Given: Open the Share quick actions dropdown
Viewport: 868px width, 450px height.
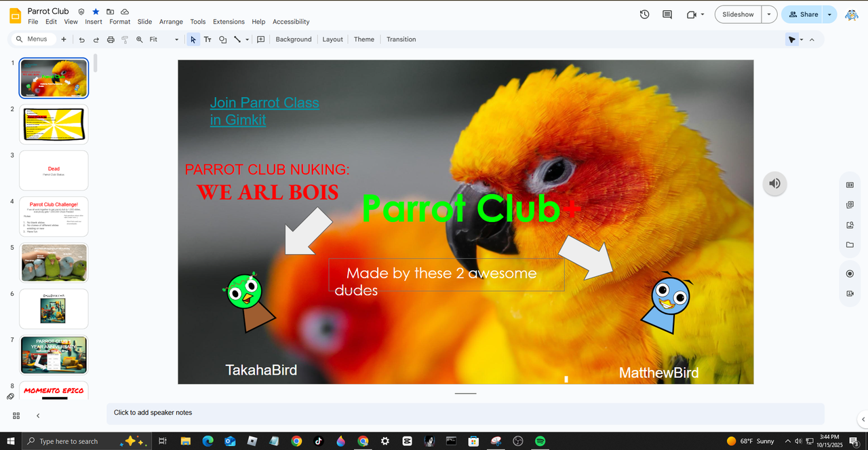Looking at the screenshot, I should pyautogui.click(x=830, y=14).
